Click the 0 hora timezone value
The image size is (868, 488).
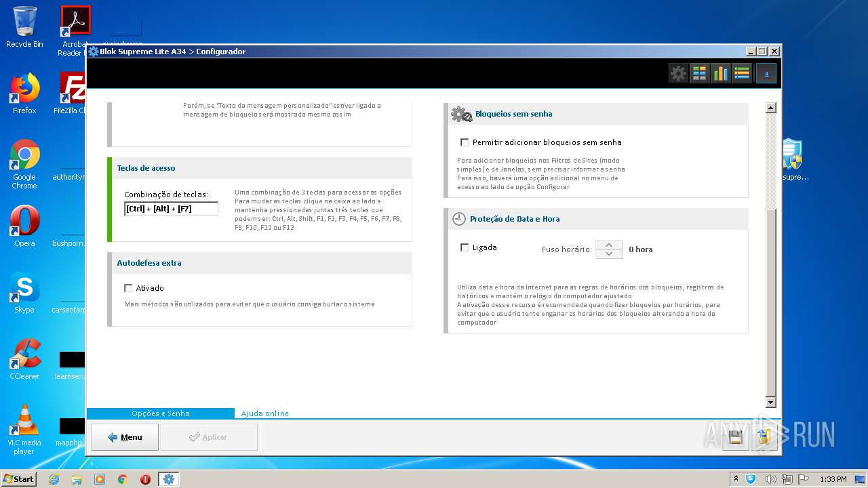(640, 249)
